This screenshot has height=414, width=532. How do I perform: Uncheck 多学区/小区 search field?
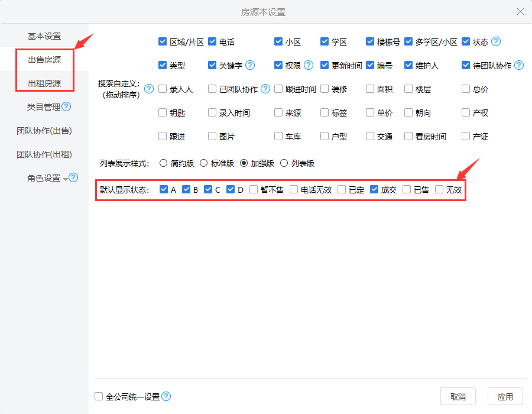408,41
